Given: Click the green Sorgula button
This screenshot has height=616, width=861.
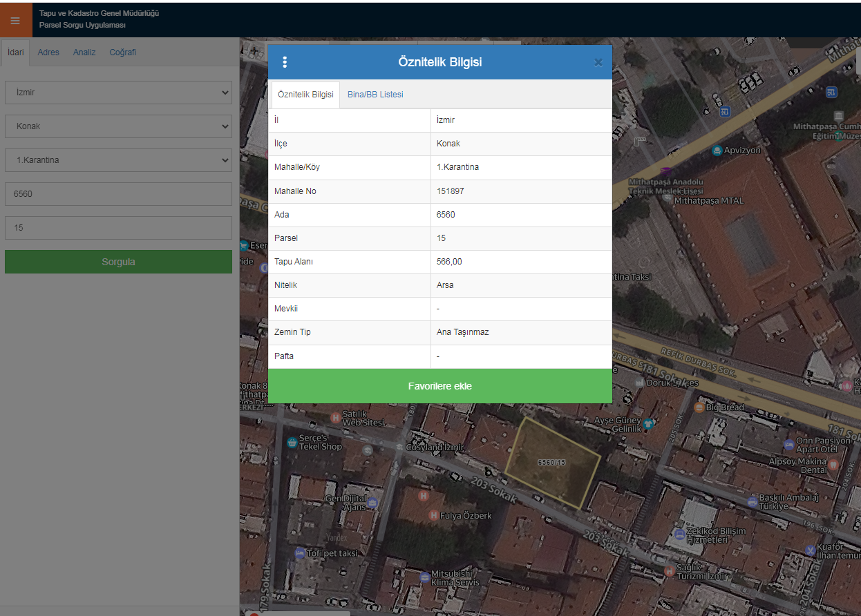Looking at the screenshot, I should [x=118, y=262].
